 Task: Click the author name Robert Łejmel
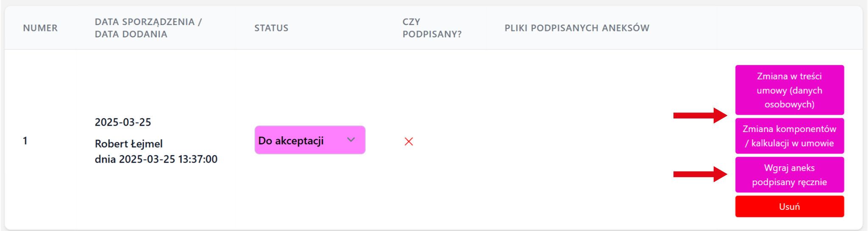coord(128,144)
